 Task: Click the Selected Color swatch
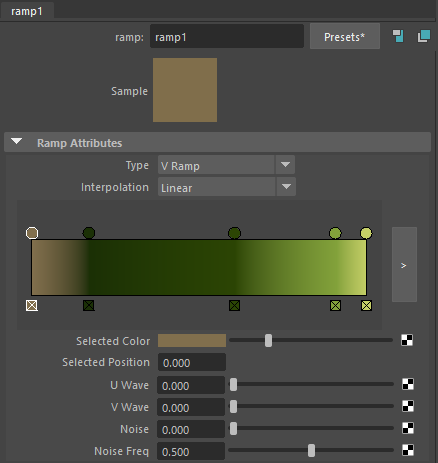point(192,341)
